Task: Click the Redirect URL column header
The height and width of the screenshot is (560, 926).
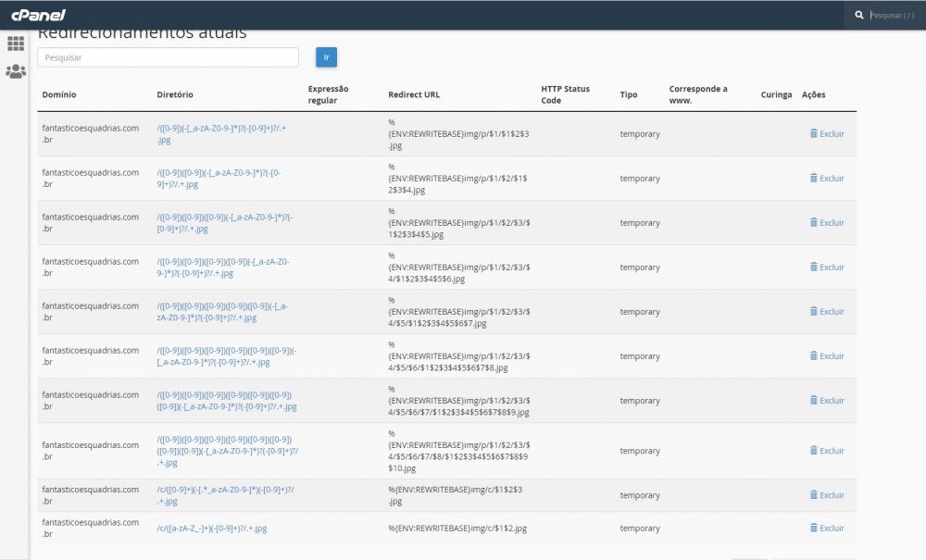Action: point(414,94)
